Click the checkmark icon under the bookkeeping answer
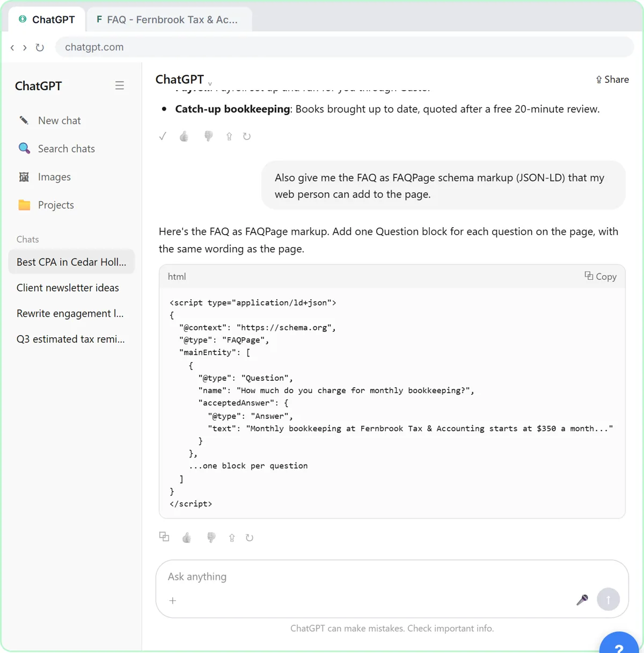Screen dimensions: 644x653 click(x=163, y=136)
